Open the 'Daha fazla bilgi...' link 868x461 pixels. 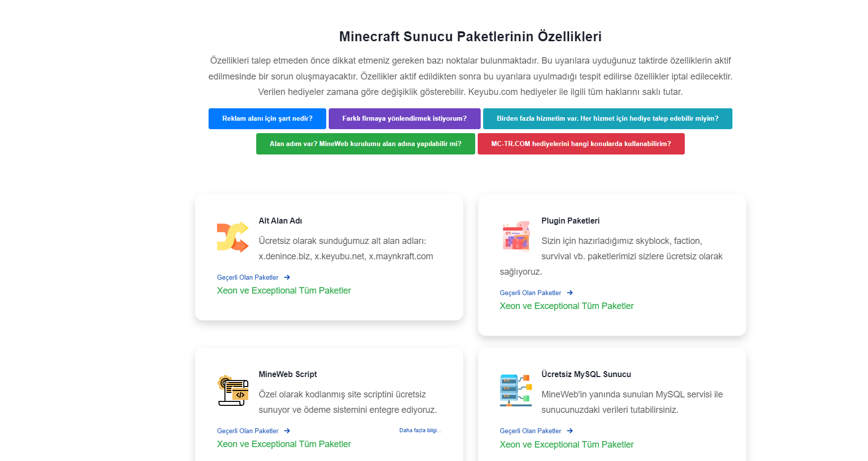(420, 431)
